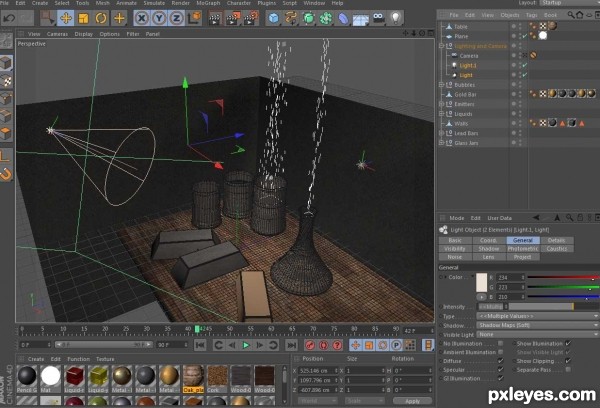Expand the Lighting and Camera group
This screenshot has height=408, width=600.
point(441,46)
